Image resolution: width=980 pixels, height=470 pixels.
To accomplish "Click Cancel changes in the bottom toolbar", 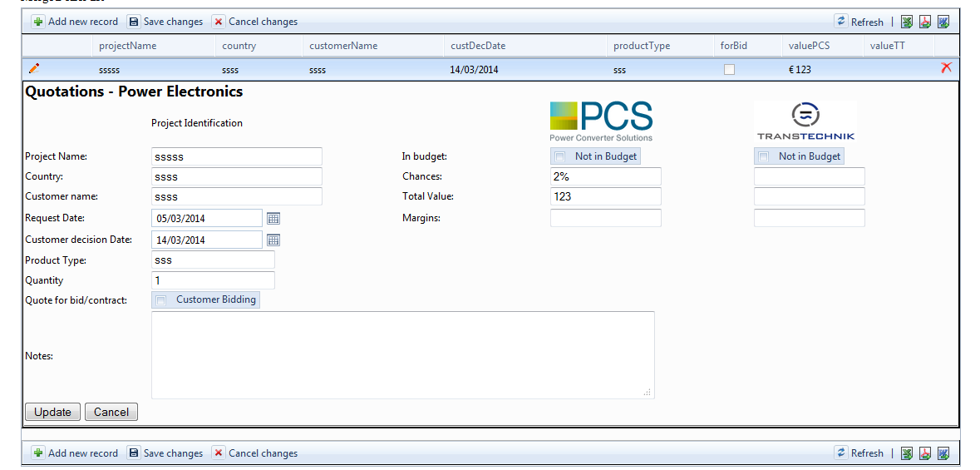I will click(255, 453).
